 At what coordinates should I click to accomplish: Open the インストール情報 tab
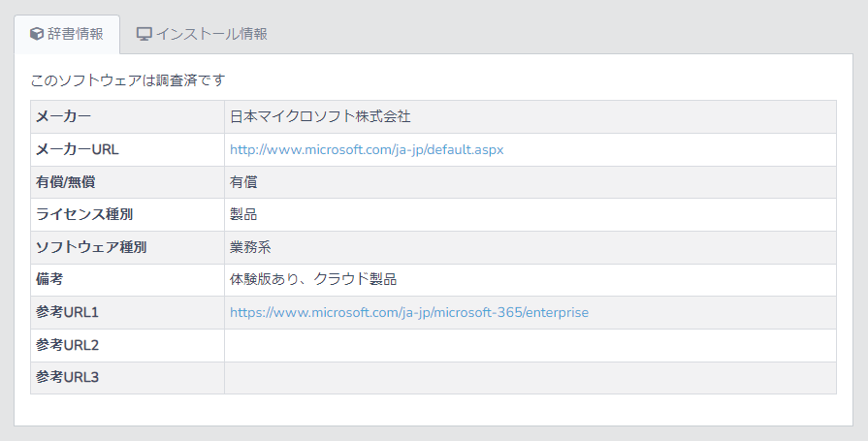pos(202,34)
